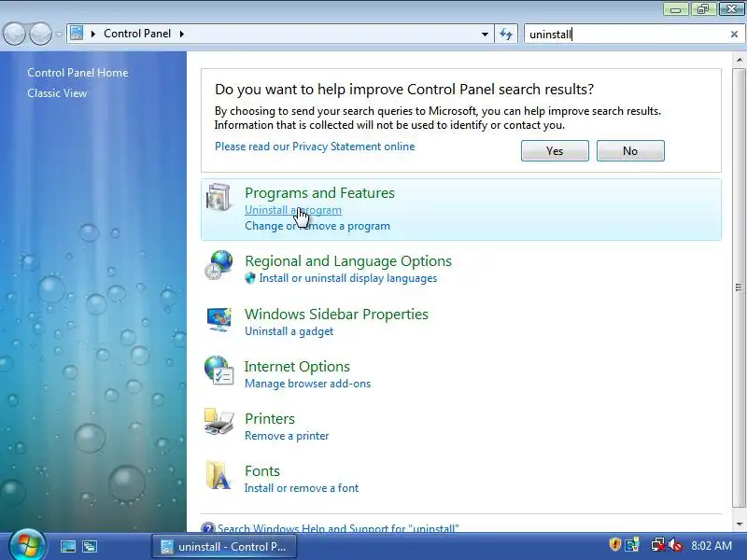Open Printers heading link
Screen dimensions: 747x560
pos(270,419)
